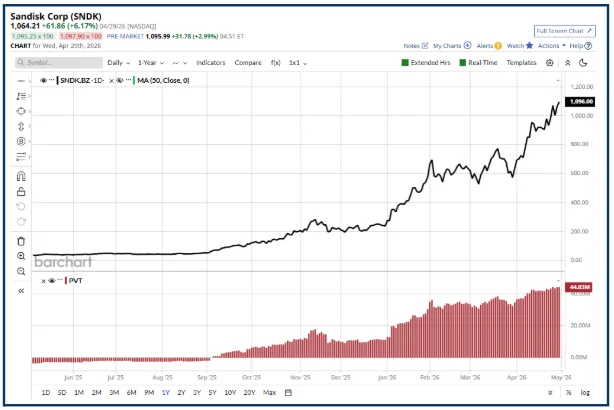Image resolution: width=614 pixels, height=410 pixels.
Task: Open more options for PVT indicator
Action: click(x=60, y=280)
